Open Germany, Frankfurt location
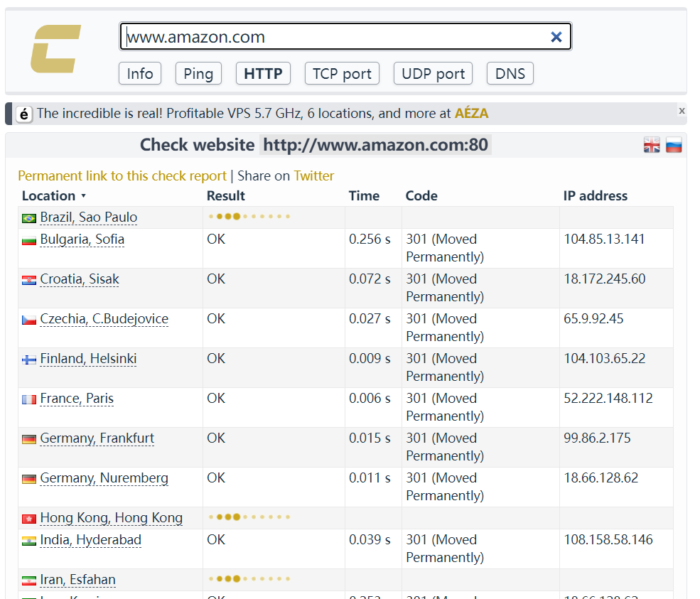Screen dimensions: 700x599 tap(97, 438)
